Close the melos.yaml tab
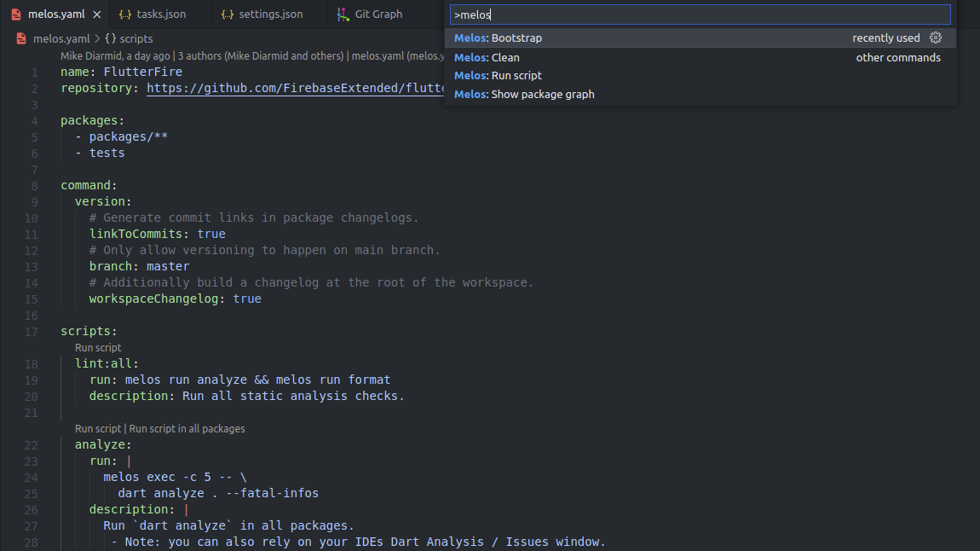Screen dimensions: 980x551 point(95,14)
